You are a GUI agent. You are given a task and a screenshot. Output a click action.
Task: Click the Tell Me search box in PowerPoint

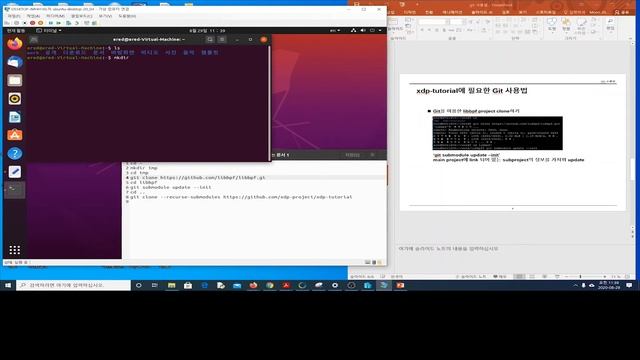click(574, 12)
